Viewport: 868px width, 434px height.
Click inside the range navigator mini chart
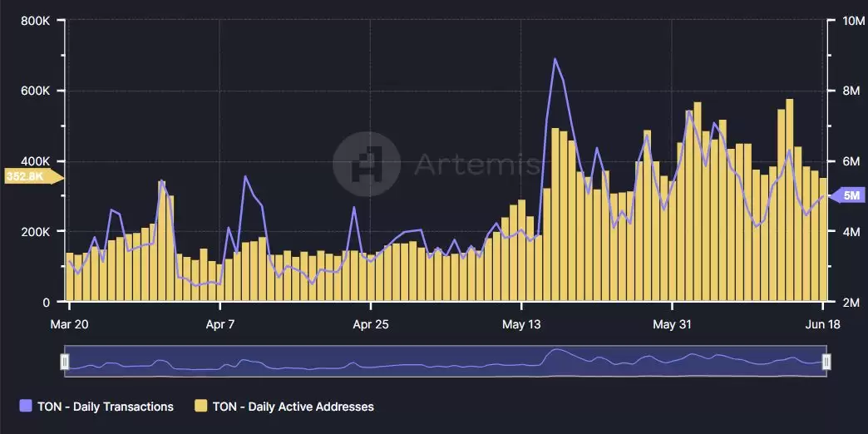[445, 362]
